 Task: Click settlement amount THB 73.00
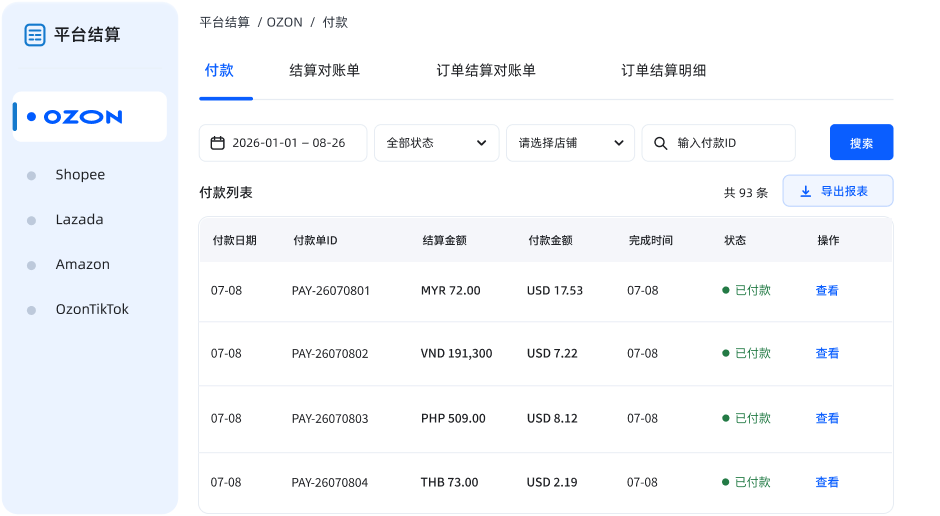tap(449, 482)
